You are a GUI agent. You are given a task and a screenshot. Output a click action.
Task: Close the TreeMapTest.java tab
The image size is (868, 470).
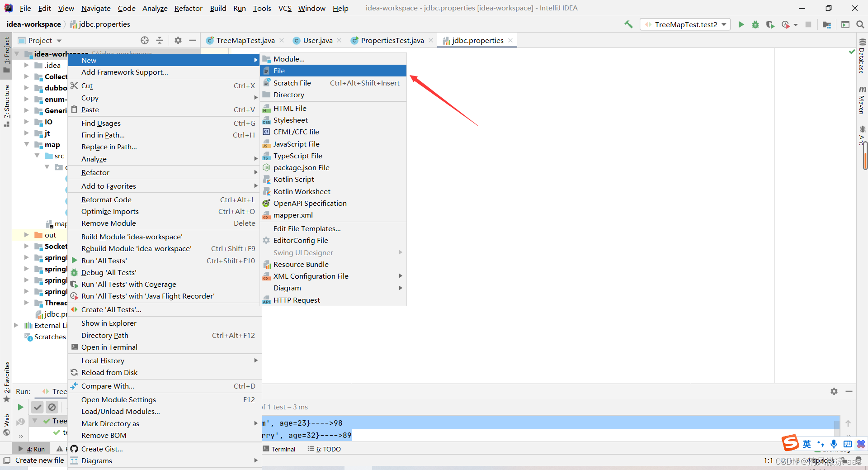(282, 40)
